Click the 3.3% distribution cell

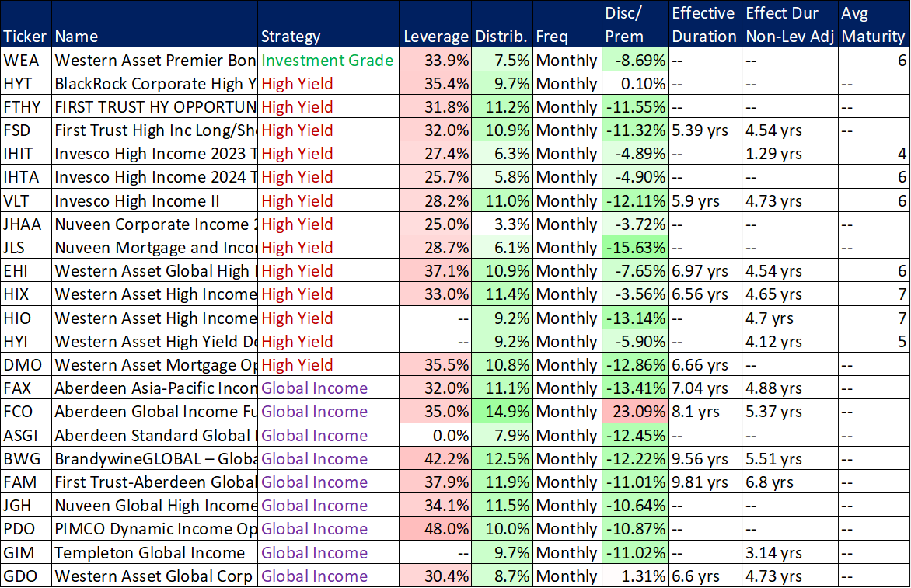[x=502, y=224]
